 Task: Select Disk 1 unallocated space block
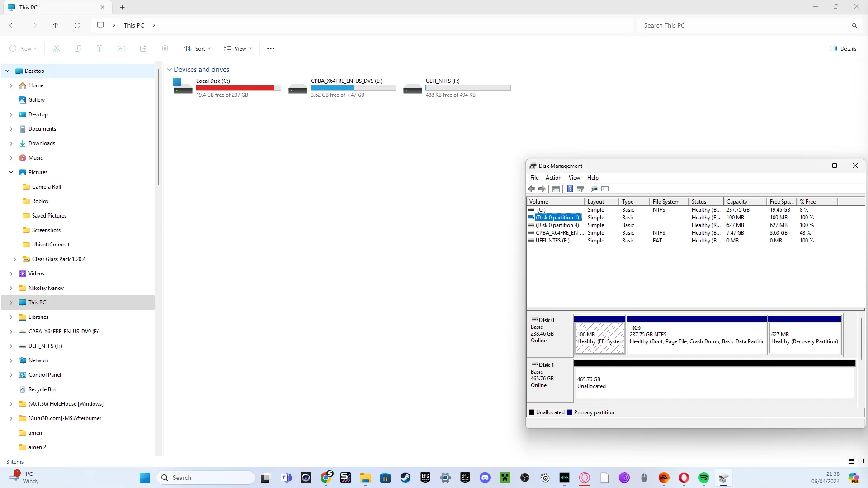(714, 383)
